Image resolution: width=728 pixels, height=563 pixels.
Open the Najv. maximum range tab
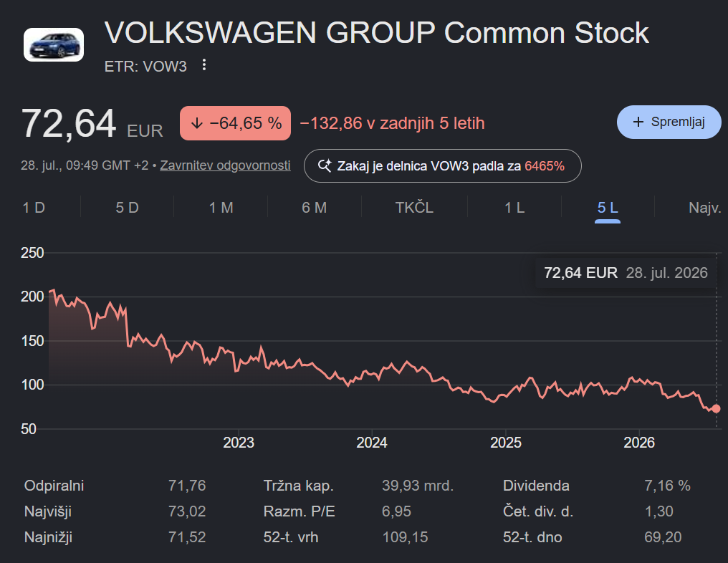(704, 208)
